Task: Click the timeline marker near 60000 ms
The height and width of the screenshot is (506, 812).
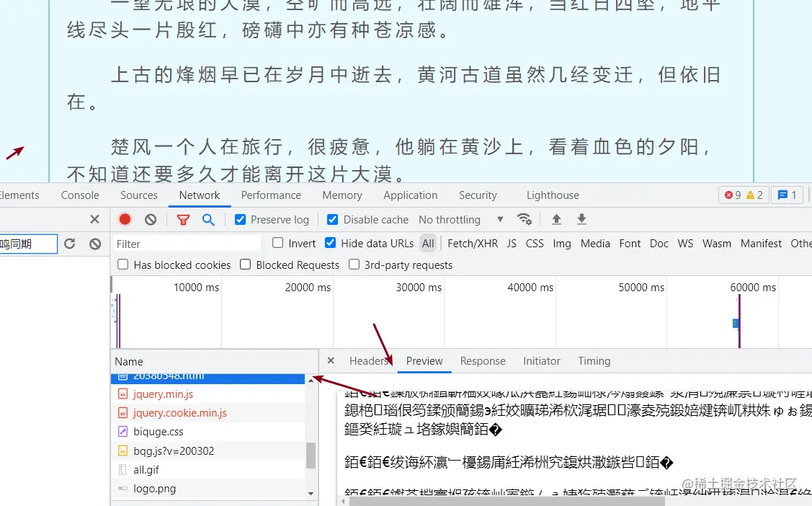Action: coord(736,323)
